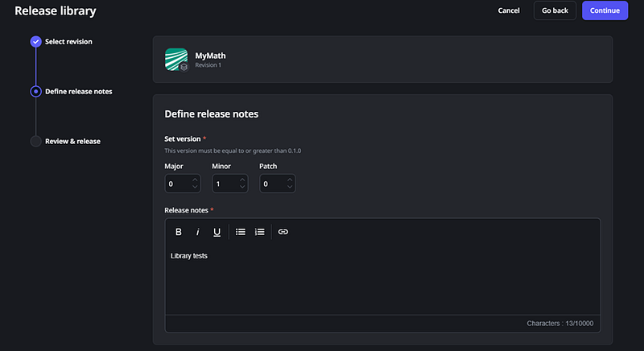Click the 'Release library' page title

(55, 10)
